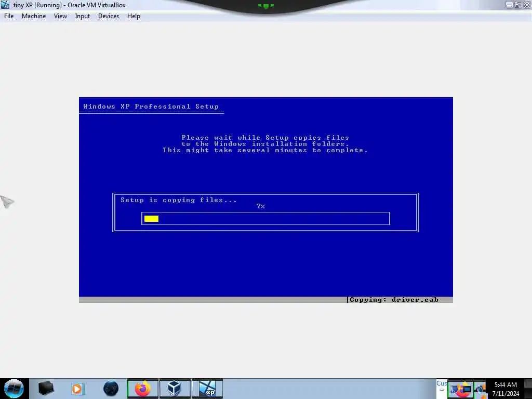Image resolution: width=532 pixels, height=399 pixels.
Task: Click the 'Setup is copying files...' text
Action: [x=179, y=200]
